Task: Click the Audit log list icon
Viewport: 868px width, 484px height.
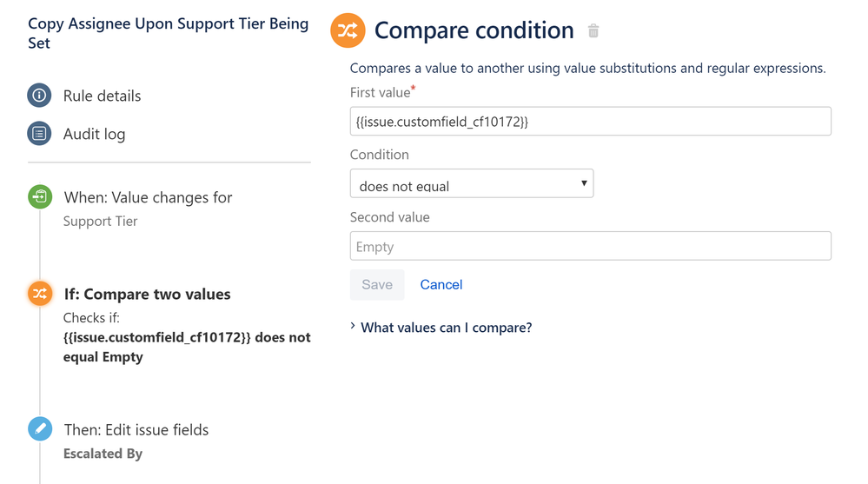Action: pyautogui.click(x=39, y=134)
